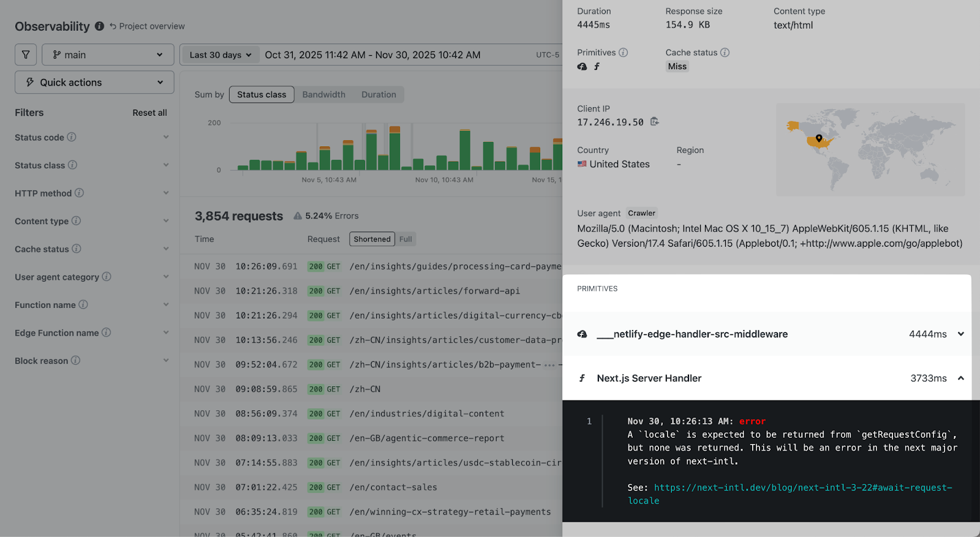Viewport: 980px width, 537px height.
Task: Click the Observability info icon
Action: point(99,26)
